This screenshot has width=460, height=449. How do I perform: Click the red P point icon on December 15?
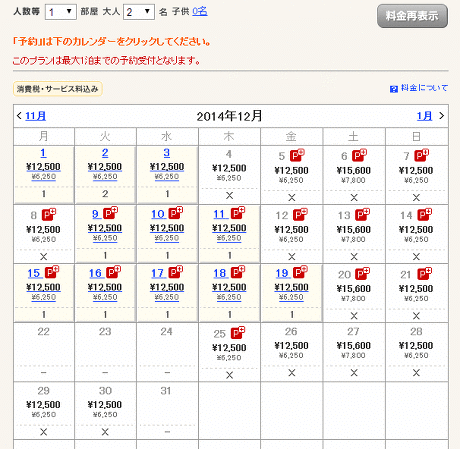click(52, 272)
